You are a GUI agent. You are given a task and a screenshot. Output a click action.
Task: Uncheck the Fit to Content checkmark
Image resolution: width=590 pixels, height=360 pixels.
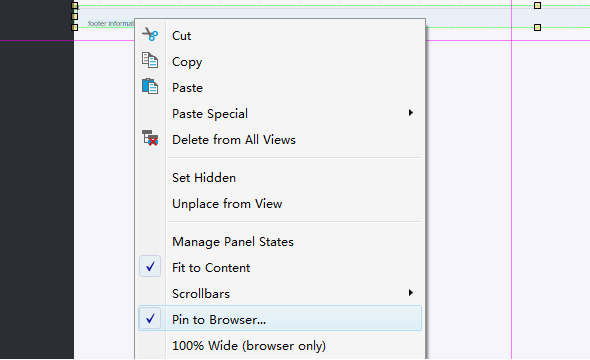[150, 266]
